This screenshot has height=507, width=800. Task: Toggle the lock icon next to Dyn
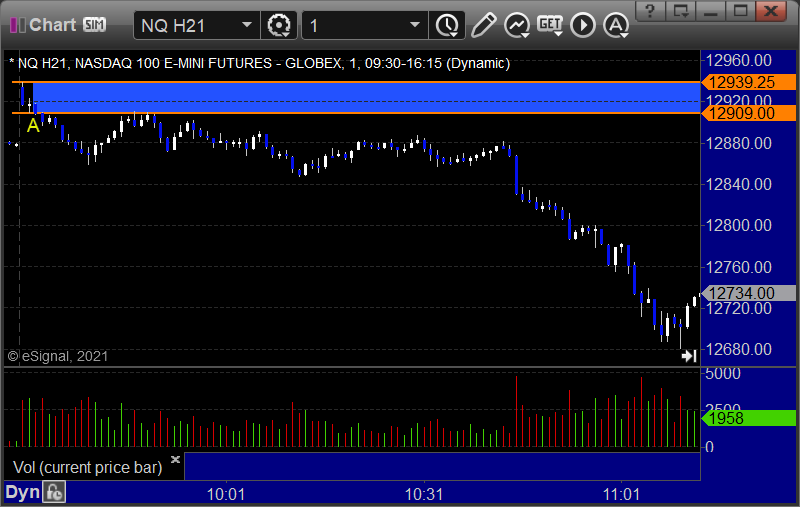click(54, 492)
